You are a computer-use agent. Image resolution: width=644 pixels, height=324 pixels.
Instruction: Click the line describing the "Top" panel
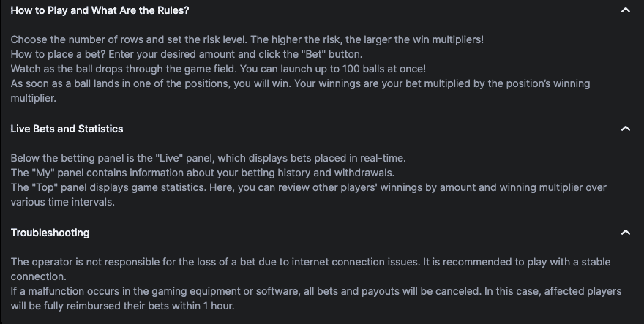tap(308, 187)
